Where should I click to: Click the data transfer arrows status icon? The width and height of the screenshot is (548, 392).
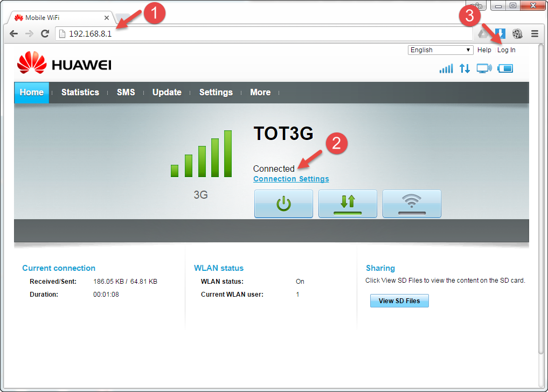464,68
